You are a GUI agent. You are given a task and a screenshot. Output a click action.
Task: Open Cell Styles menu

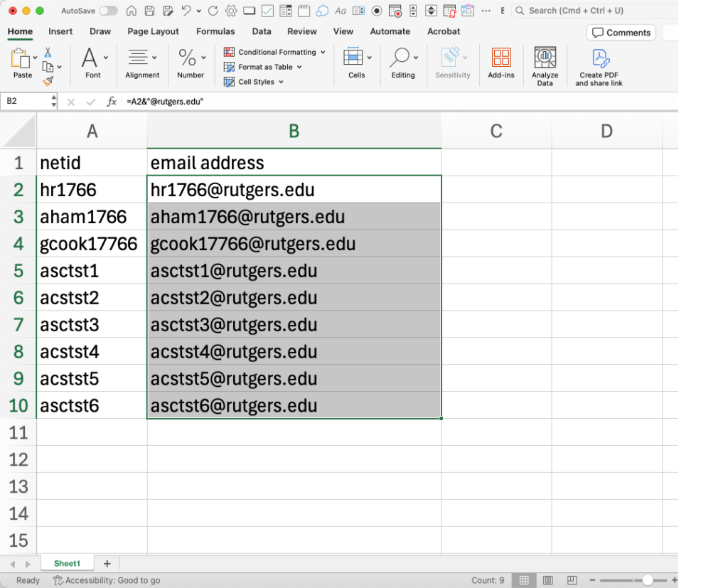point(254,82)
